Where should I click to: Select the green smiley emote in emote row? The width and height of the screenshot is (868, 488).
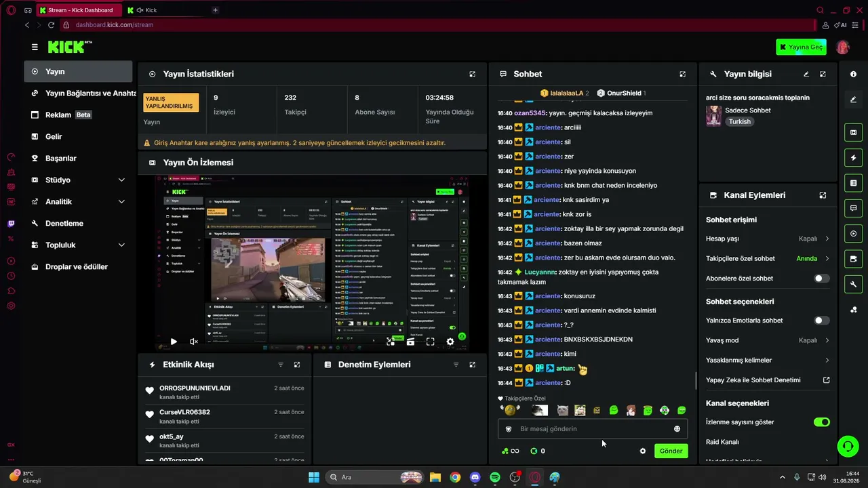[x=614, y=410]
